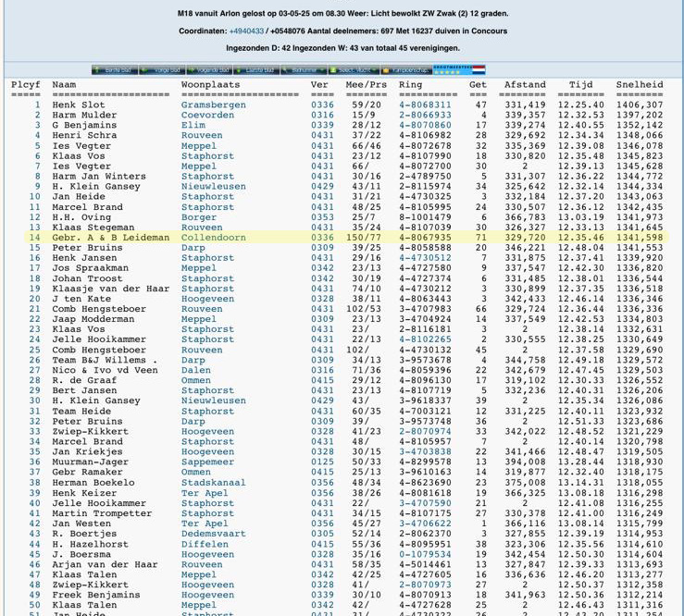
Task: Click placement number 36 for Muurman-Jager
Action: pyautogui.click(x=34, y=462)
